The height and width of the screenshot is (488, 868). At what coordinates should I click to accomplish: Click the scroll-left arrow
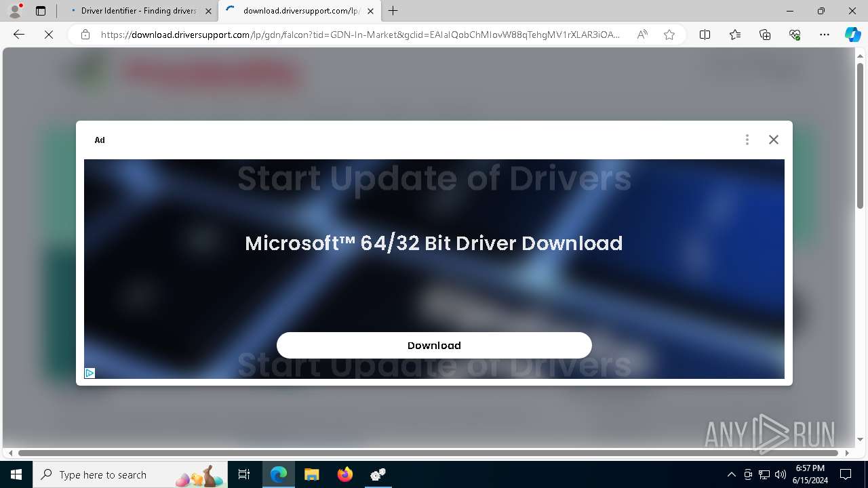point(9,453)
